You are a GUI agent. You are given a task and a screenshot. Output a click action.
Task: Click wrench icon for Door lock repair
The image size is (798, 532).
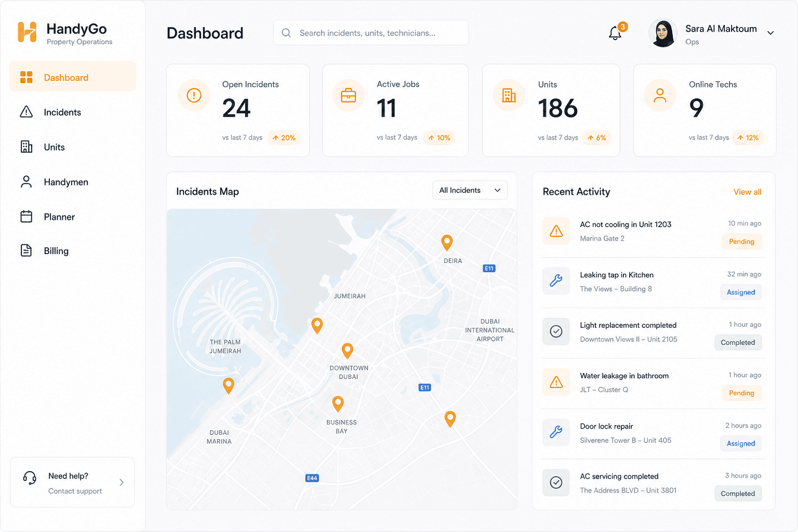[556, 432]
